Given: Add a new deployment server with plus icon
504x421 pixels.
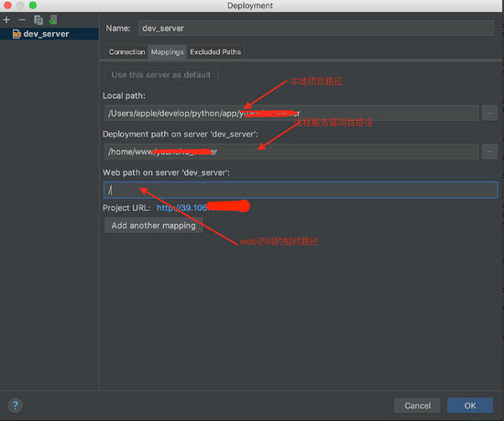Looking at the screenshot, I should (x=6, y=20).
